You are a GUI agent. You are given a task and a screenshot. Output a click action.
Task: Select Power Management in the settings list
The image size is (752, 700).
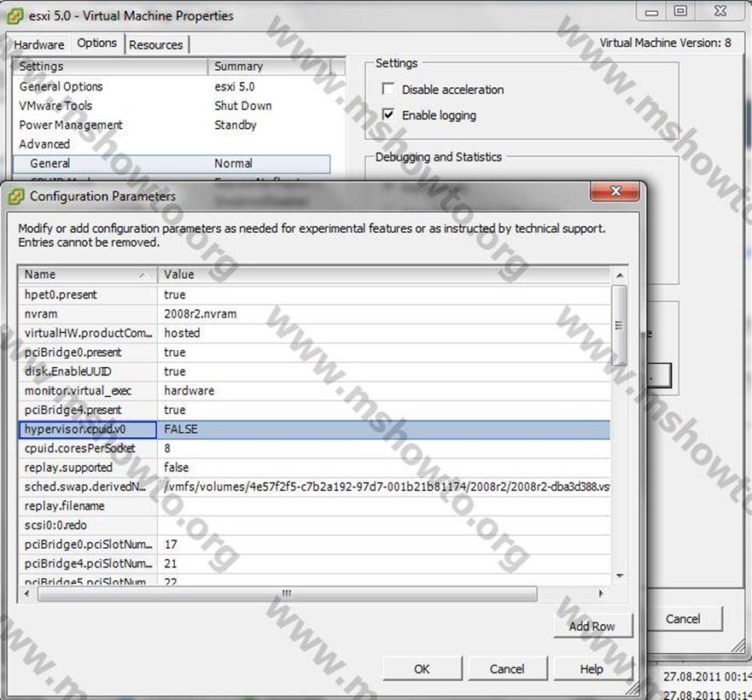point(71,125)
